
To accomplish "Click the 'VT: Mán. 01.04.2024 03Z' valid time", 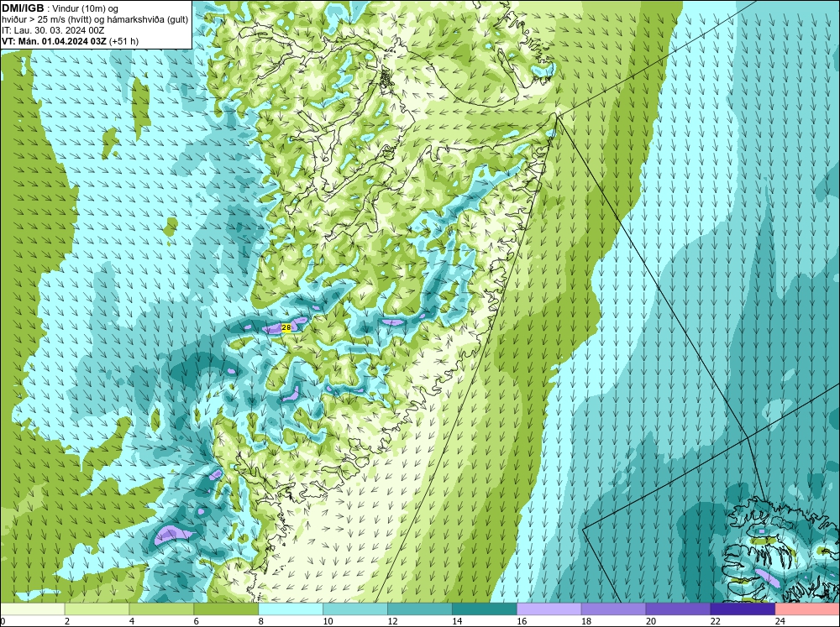I will [54, 41].
